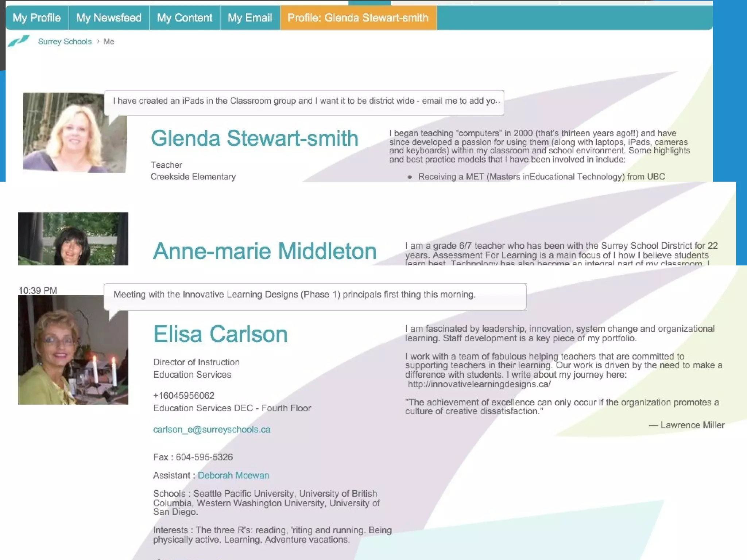Email carlson_e@surreyschools.ca address link
The image size is (747, 560).
(212, 429)
